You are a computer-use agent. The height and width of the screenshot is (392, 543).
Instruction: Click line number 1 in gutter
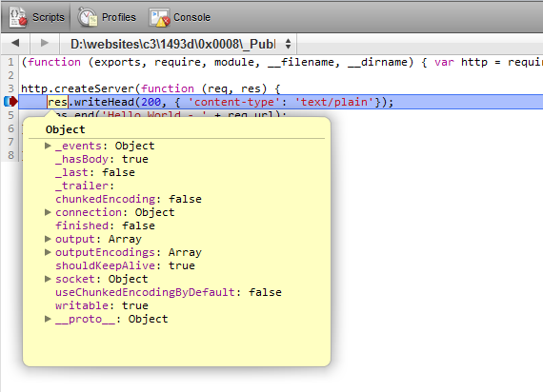coord(10,62)
